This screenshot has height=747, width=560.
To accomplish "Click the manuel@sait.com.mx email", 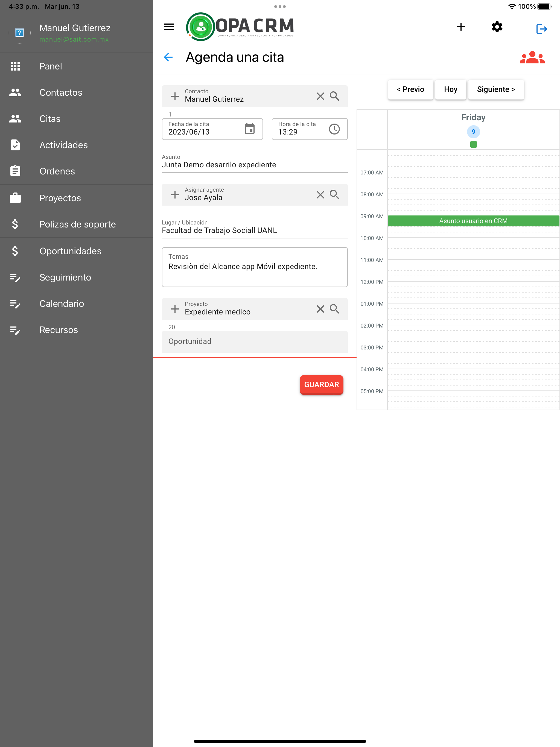I will coord(74,40).
